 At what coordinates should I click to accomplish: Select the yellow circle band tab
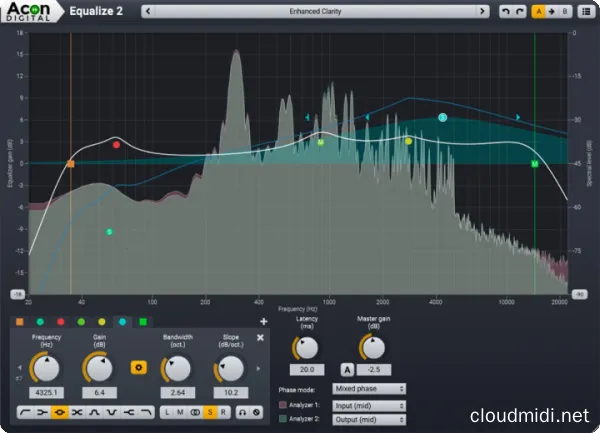tap(102, 322)
